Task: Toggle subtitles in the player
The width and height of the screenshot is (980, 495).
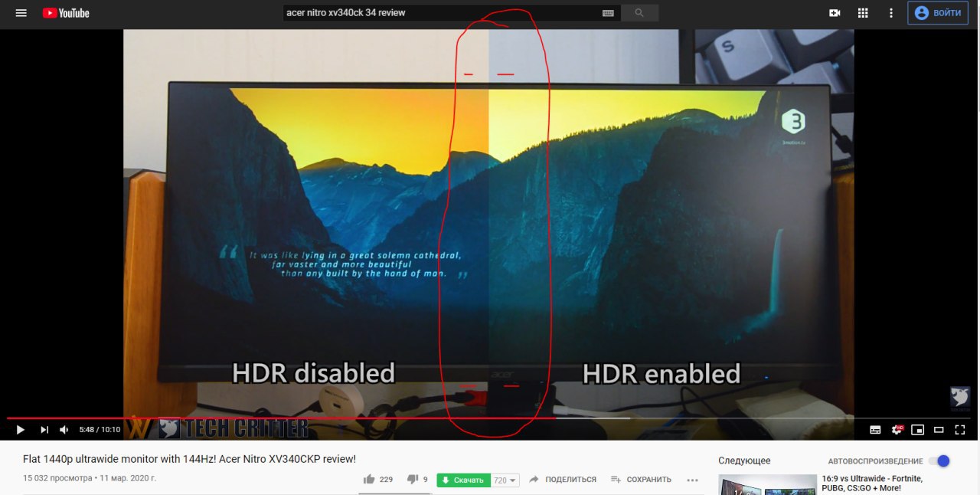Action: pyautogui.click(x=875, y=430)
